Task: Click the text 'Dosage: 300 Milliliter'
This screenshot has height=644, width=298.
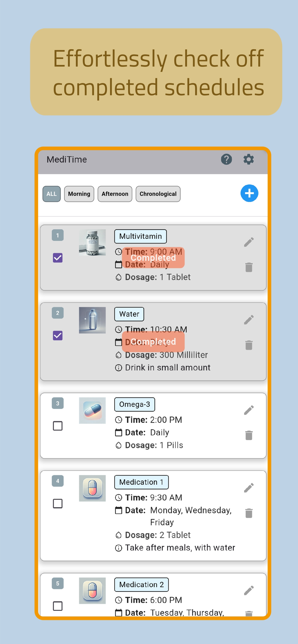Action: (166, 355)
